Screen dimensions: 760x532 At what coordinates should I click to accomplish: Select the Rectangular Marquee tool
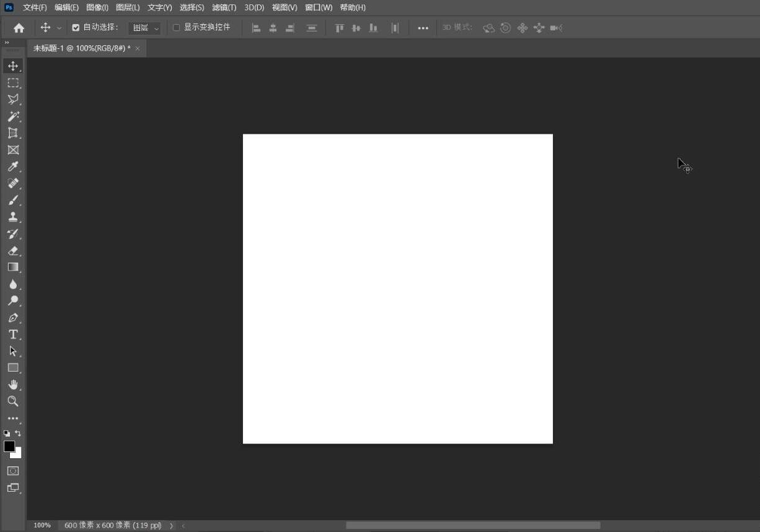(x=13, y=82)
